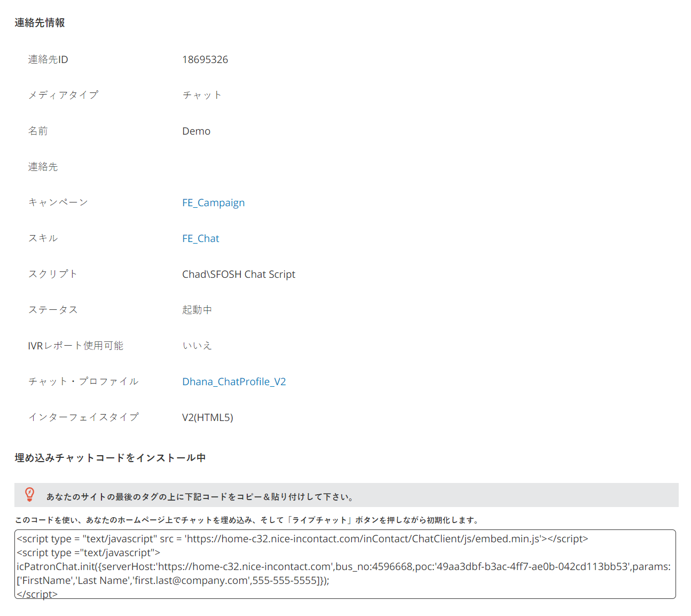This screenshot has height=616, width=691.
Task: Click the 連絡先ID label
Action: (x=48, y=59)
